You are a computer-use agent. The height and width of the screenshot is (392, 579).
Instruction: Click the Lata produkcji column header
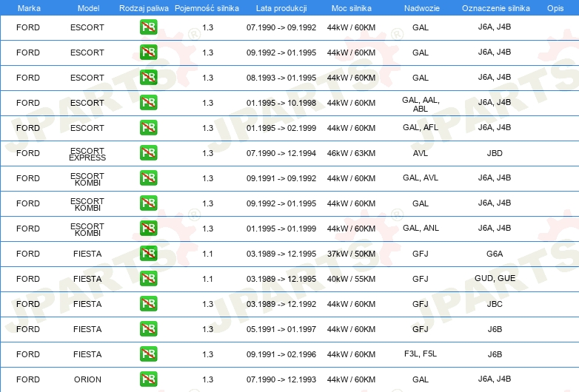(281, 8)
